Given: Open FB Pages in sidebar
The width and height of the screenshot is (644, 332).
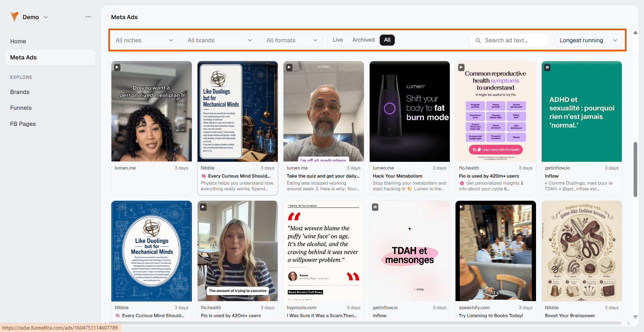Looking at the screenshot, I should [23, 124].
